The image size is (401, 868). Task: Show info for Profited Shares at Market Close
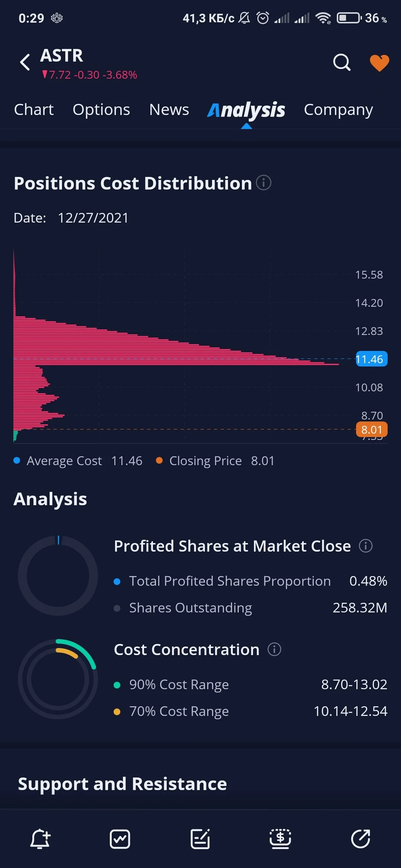tap(366, 546)
